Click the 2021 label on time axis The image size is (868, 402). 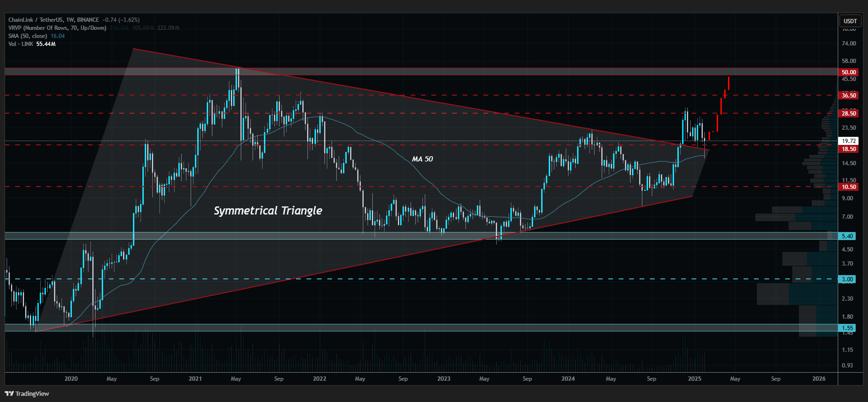pyautogui.click(x=195, y=379)
